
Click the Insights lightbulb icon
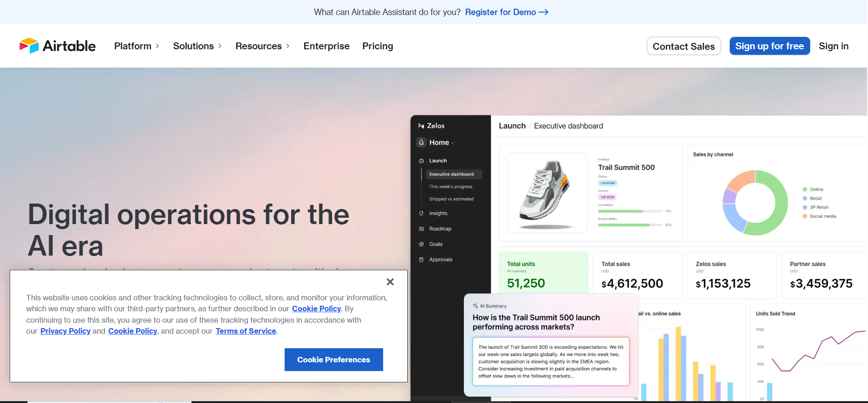[x=421, y=213]
